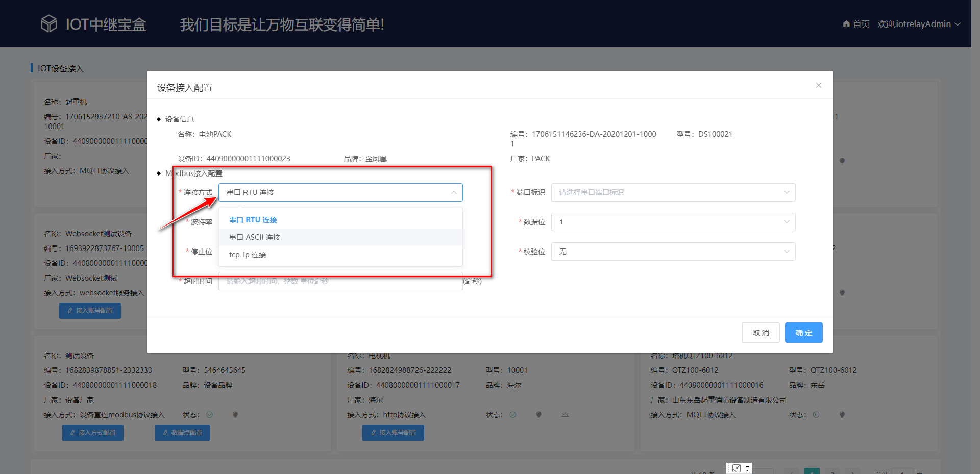The width and height of the screenshot is (980, 474).
Task: Click the 取消 cancel button
Action: pos(761,332)
